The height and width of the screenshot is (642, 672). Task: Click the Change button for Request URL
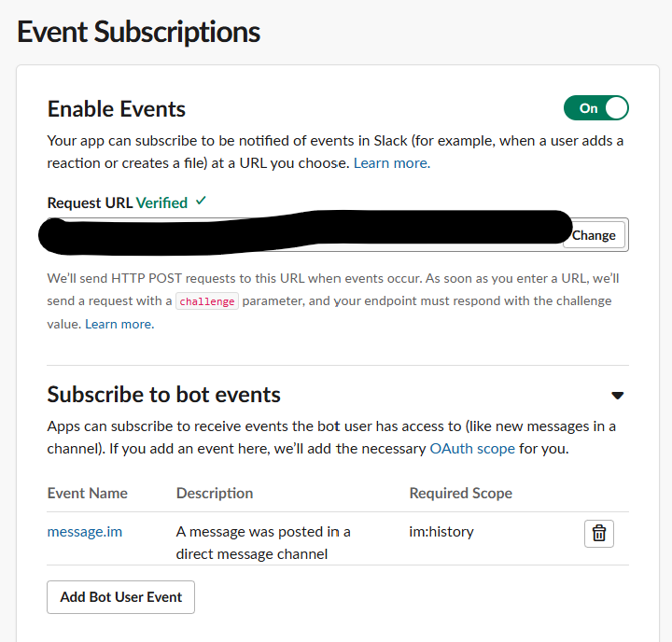[594, 235]
